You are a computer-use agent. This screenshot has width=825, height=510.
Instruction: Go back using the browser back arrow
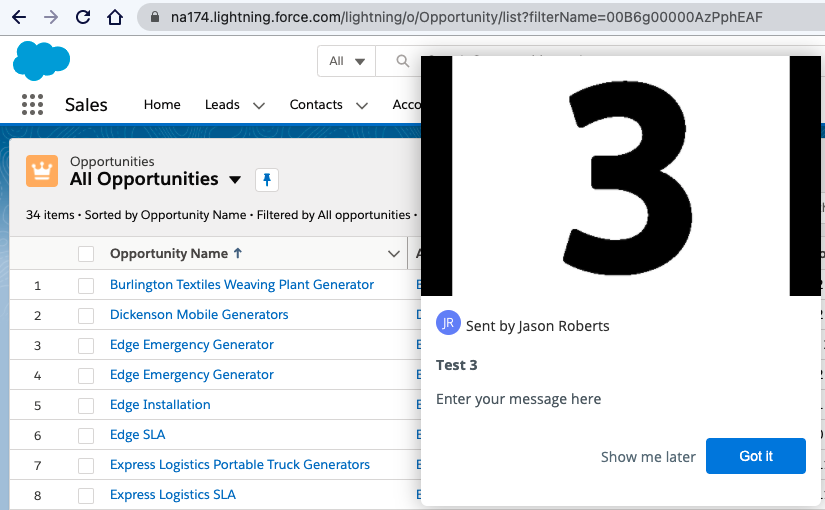[19, 17]
